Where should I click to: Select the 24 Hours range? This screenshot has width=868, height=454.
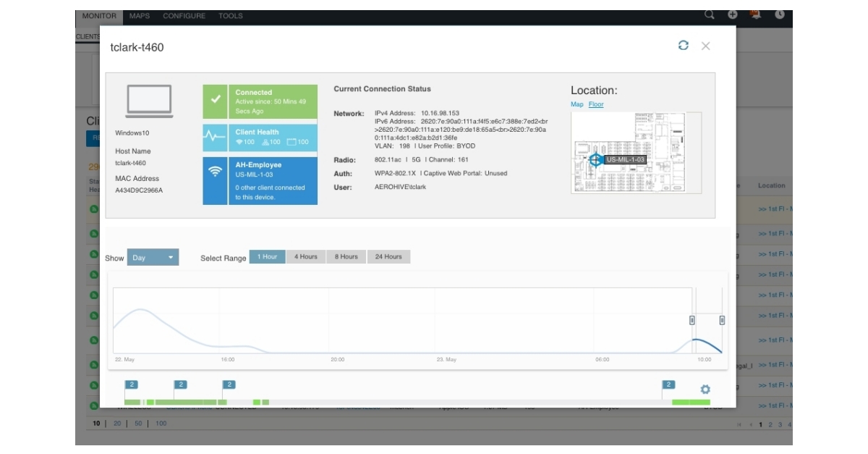click(x=388, y=257)
